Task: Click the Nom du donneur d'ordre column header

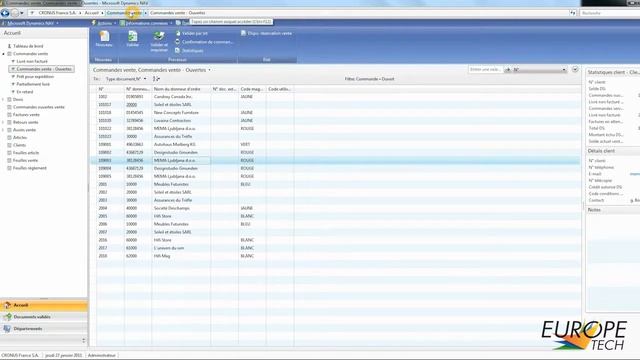Action: point(181,89)
